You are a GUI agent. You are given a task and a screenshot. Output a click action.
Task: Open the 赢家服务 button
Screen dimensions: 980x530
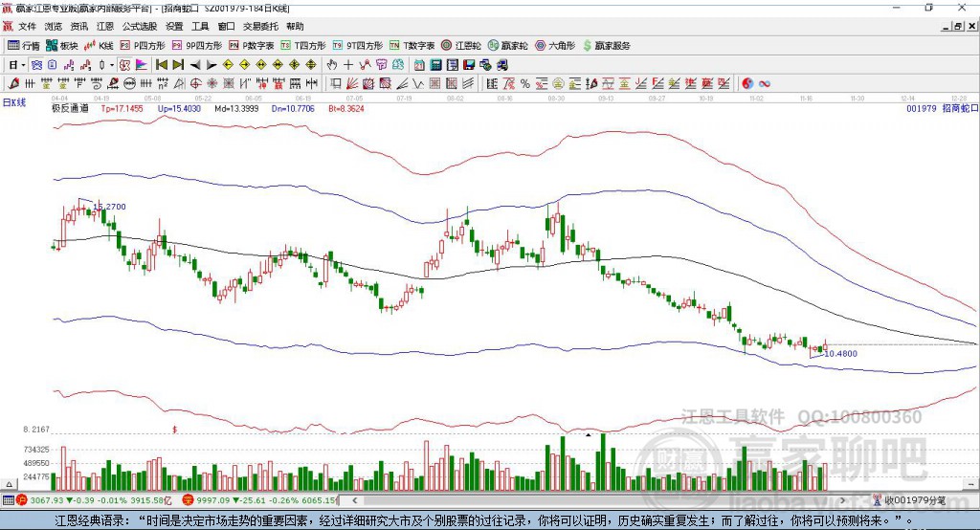[607, 46]
